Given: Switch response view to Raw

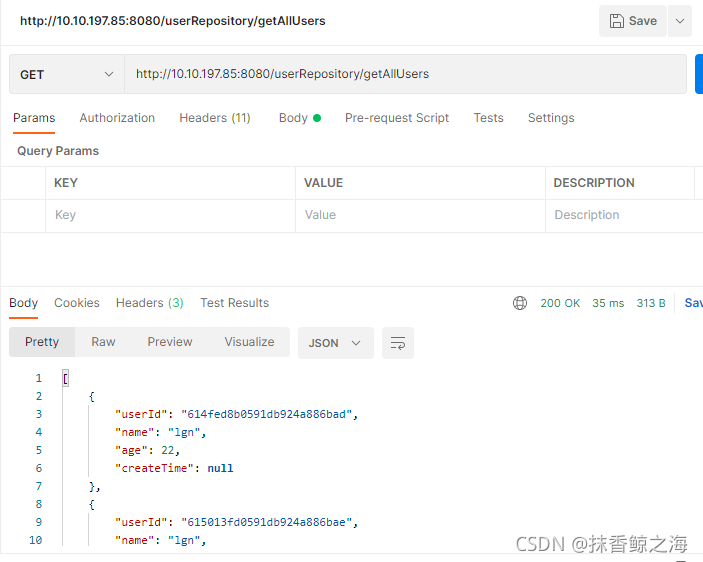Looking at the screenshot, I should coord(103,342).
